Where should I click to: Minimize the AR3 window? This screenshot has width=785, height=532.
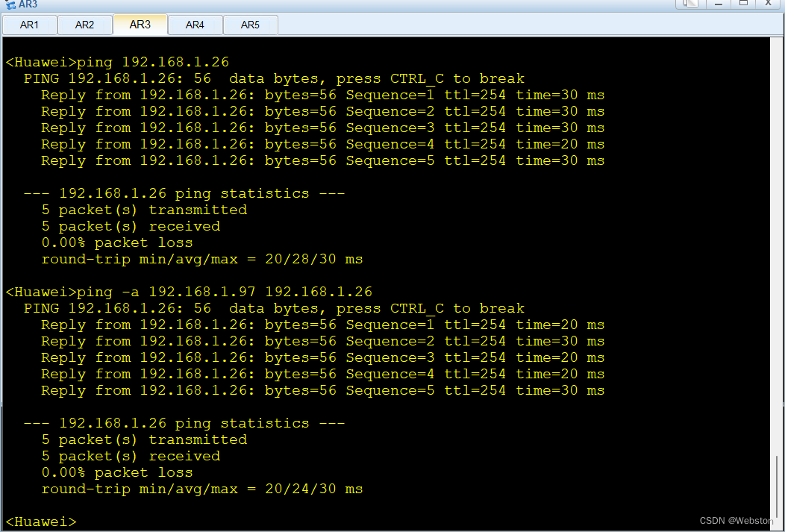tap(719, 4)
